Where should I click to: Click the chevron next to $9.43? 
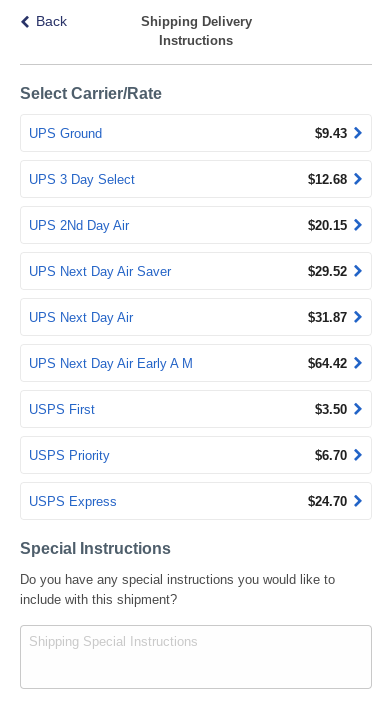pyautogui.click(x=358, y=133)
